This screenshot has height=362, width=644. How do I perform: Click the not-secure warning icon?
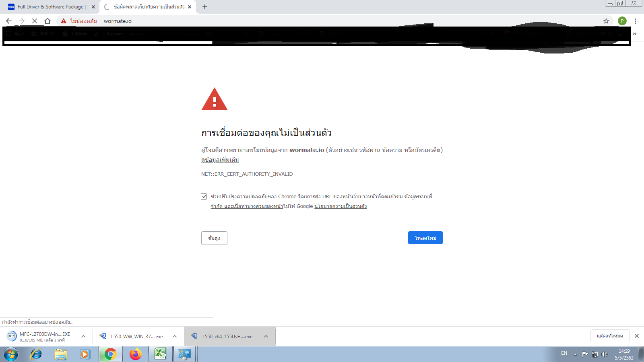coord(64,21)
